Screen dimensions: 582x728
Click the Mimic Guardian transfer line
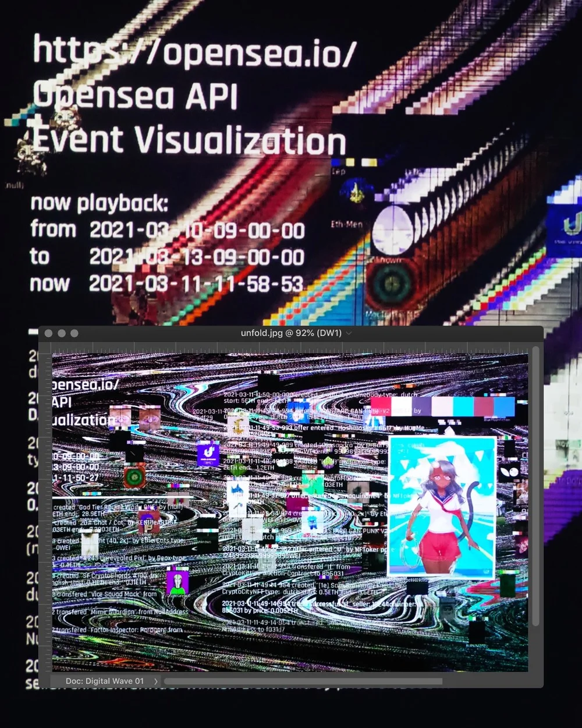click(120, 612)
